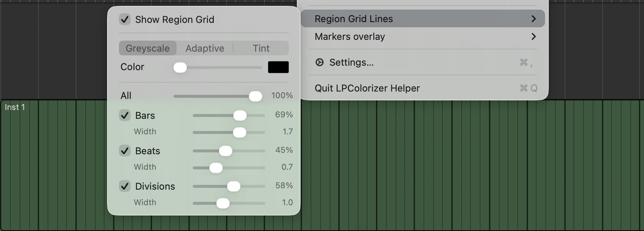Open Settings… from the menu
Screen dimensions: 644x231
(423, 62)
